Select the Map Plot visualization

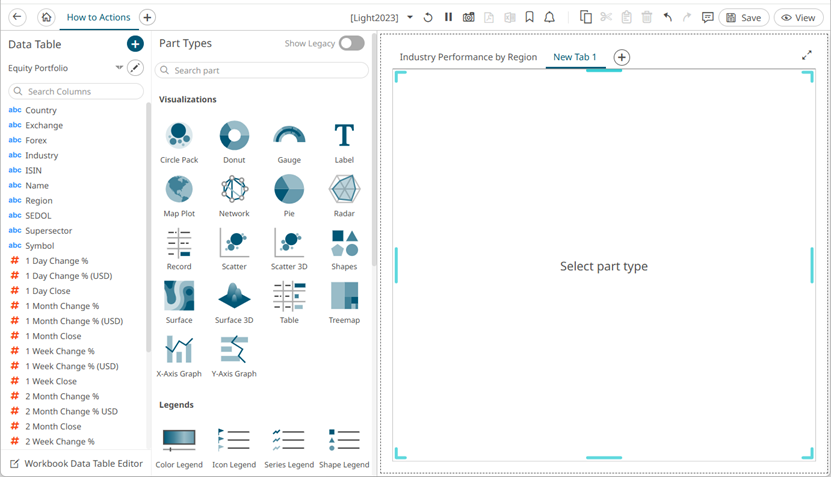179,196
